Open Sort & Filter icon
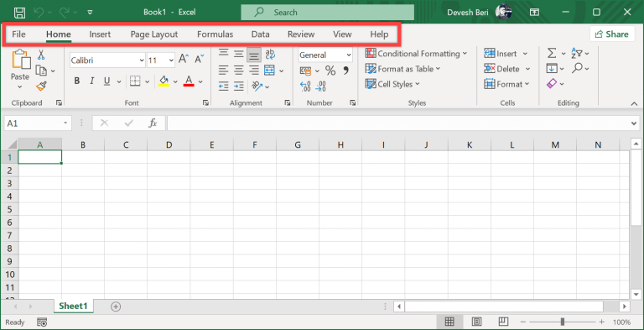 pos(577,53)
